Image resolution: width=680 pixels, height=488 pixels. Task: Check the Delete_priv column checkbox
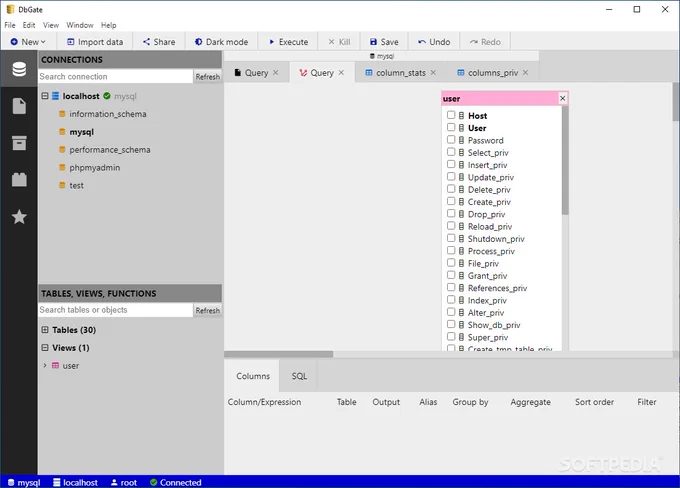pos(451,189)
